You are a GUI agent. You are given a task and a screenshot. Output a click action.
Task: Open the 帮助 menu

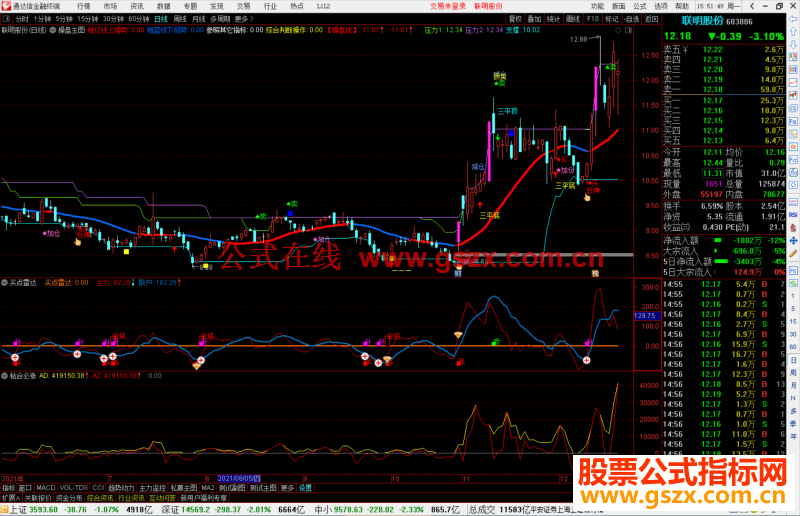tap(682, 6)
